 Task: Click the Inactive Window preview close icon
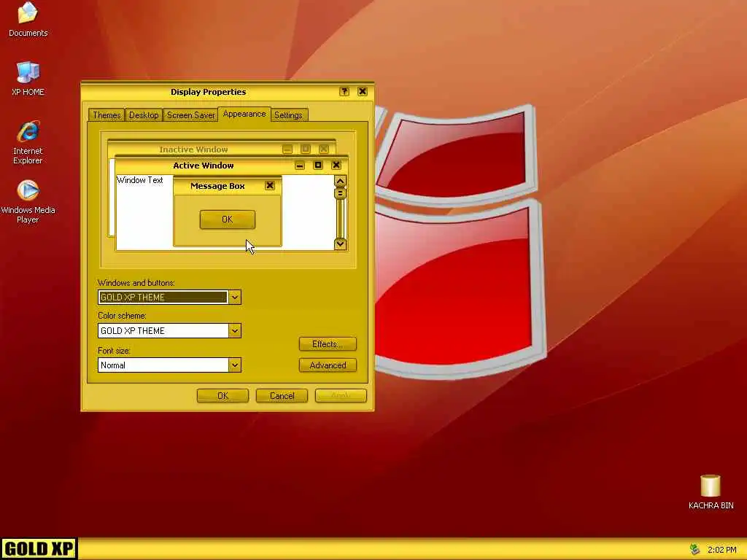(323, 149)
